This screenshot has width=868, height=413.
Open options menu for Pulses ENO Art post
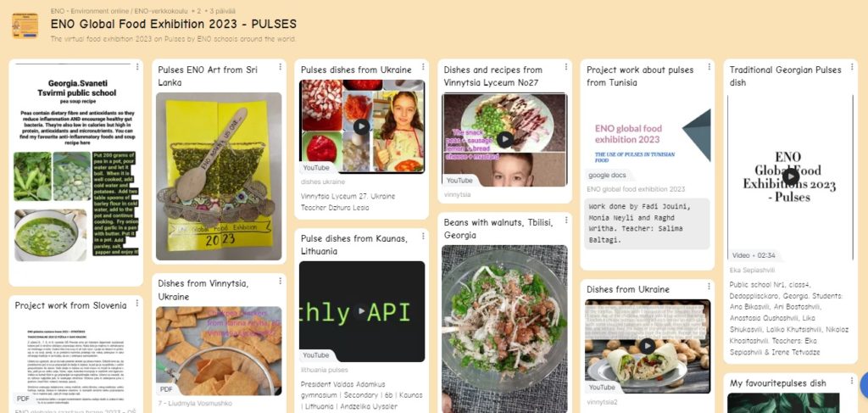pyautogui.click(x=280, y=67)
